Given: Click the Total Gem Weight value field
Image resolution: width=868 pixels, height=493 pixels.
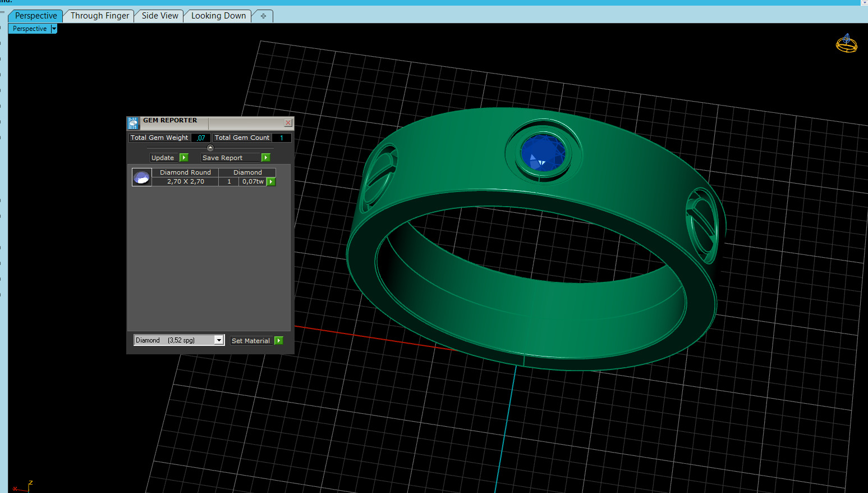Looking at the screenshot, I should [x=201, y=138].
